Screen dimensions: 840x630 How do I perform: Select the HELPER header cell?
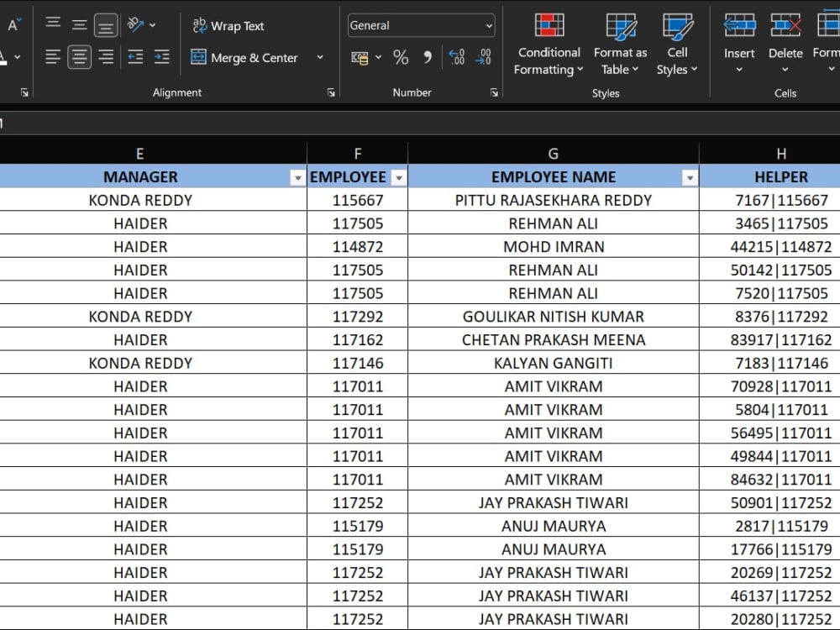click(769, 176)
